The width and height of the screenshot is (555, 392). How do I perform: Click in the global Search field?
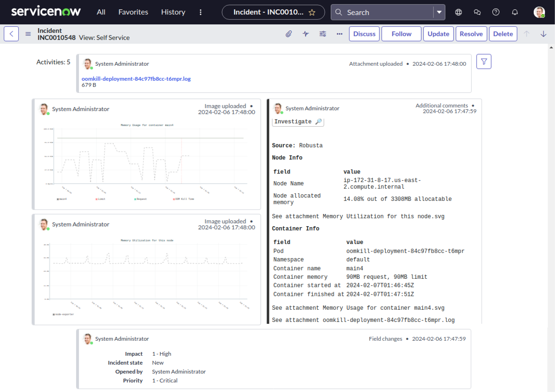point(388,13)
